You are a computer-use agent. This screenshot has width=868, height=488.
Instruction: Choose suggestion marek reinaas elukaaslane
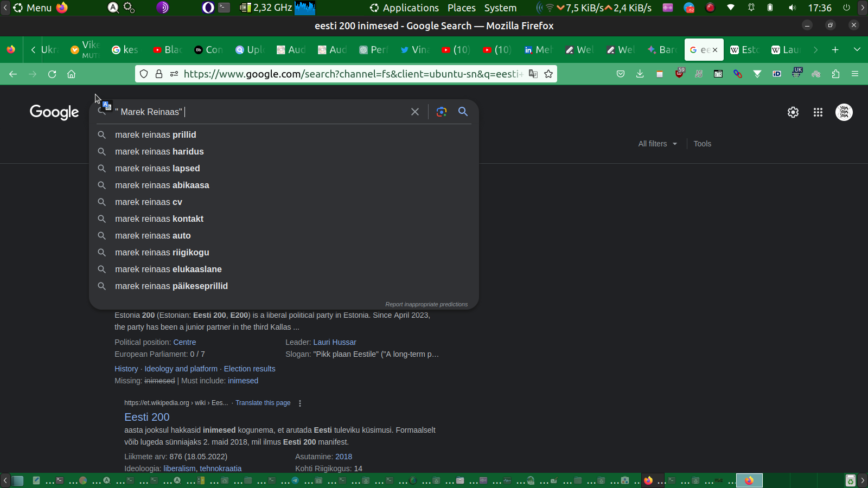(284, 269)
